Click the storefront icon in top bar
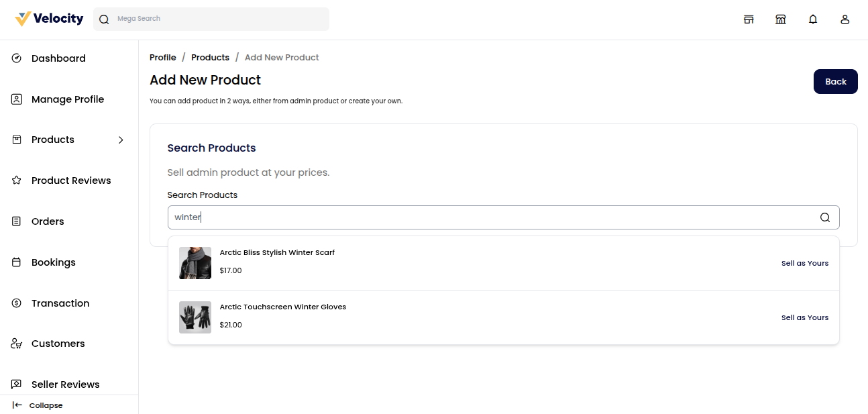868x414 pixels. tap(749, 19)
